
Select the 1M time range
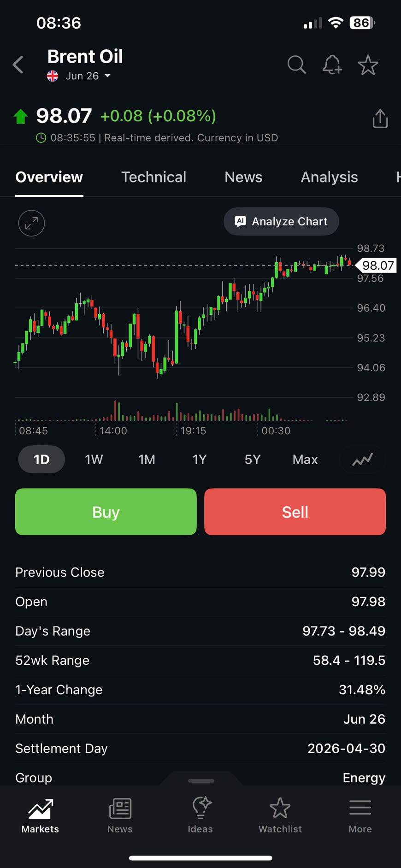[147, 460]
